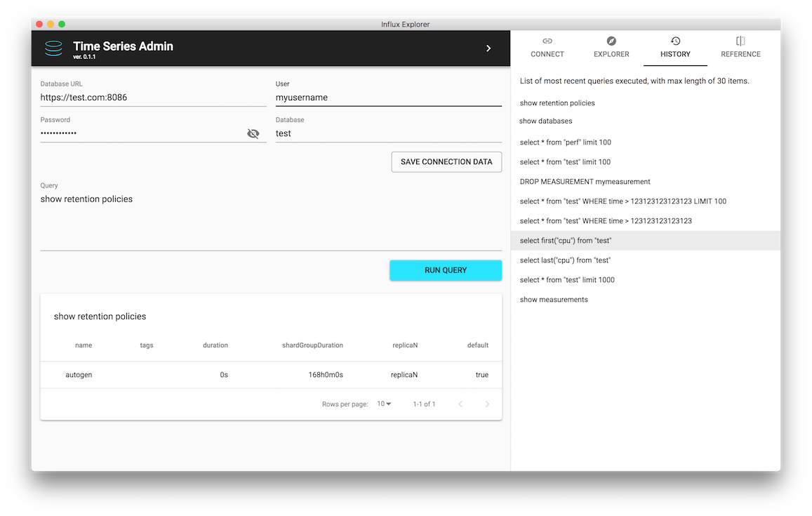
Task: Go to previous results page arrow
Action: 460,404
